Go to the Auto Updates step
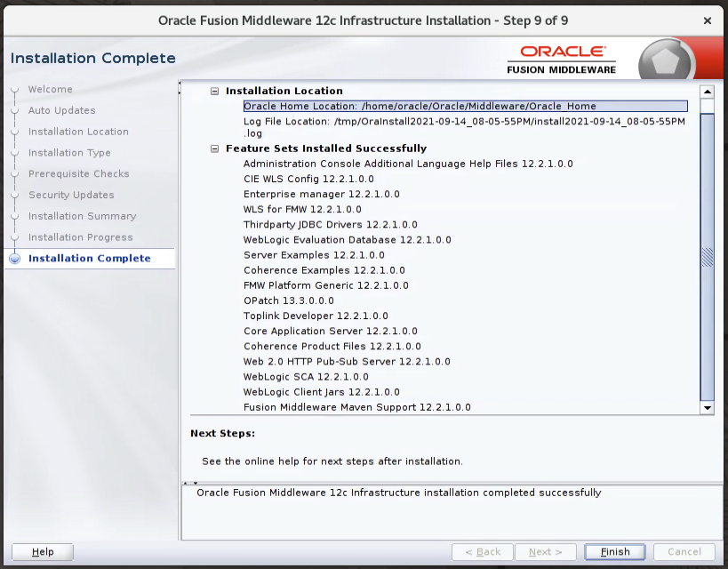The height and width of the screenshot is (569, 728). click(61, 110)
